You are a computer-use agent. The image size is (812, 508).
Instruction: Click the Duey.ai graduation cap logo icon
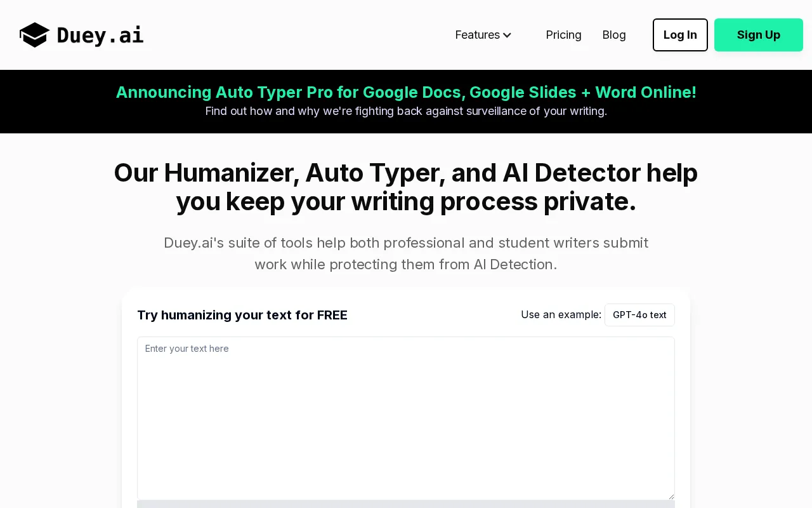point(34,35)
